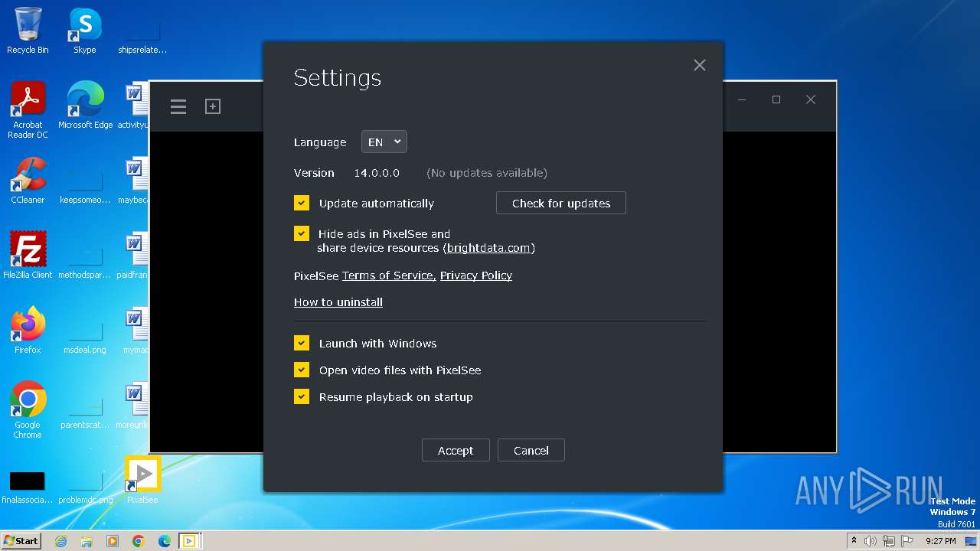This screenshot has width=980, height=551.
Task: Toggle the Update automatically checkbox
Action: pos(302,203)
